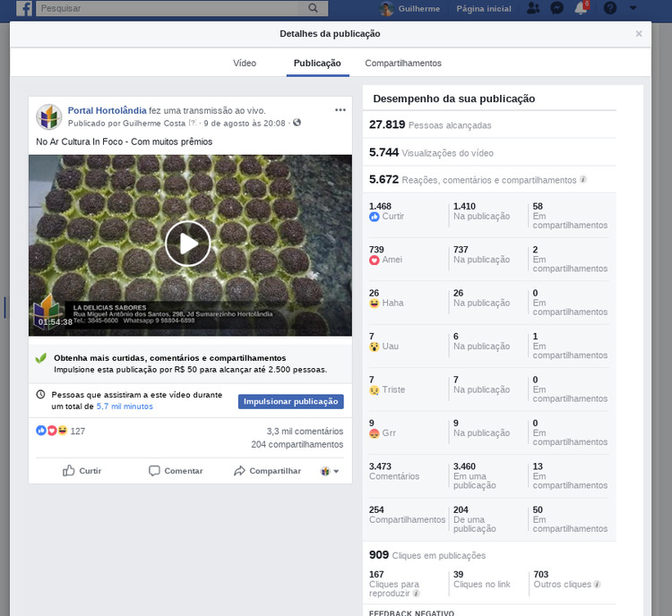Open the page identity selector dropdown

click(330, 471)
